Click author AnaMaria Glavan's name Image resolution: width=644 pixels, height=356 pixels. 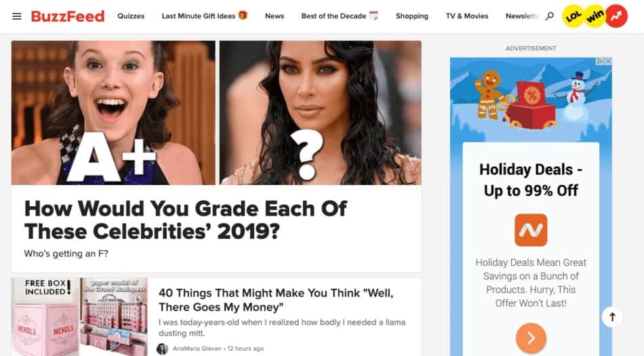[197, 349]
